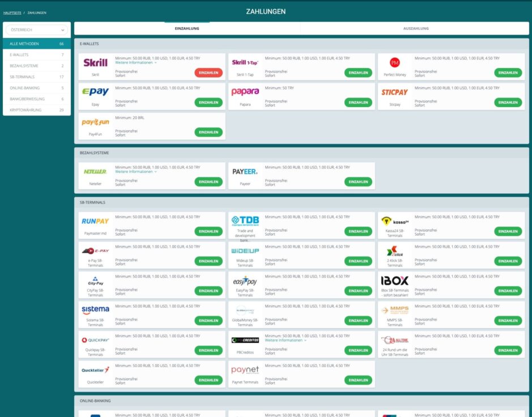Click the Pay4Fun logo
This screenshot has height=417, width=532.
95,122
